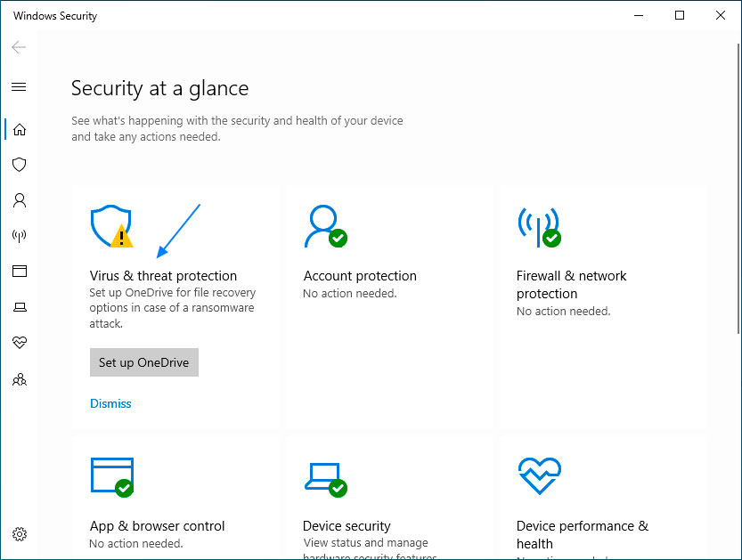Open App & browser control icon in sidebar

tap(20, 272)
